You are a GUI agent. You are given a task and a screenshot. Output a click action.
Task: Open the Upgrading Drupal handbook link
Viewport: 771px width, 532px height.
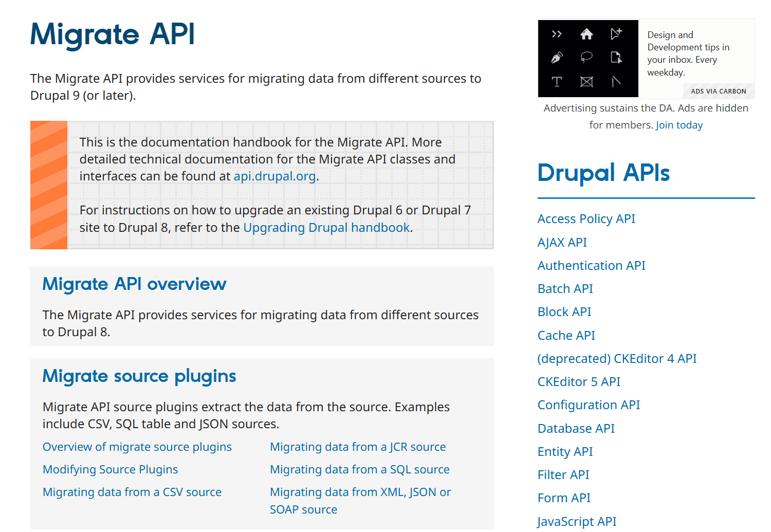(326, 228)
